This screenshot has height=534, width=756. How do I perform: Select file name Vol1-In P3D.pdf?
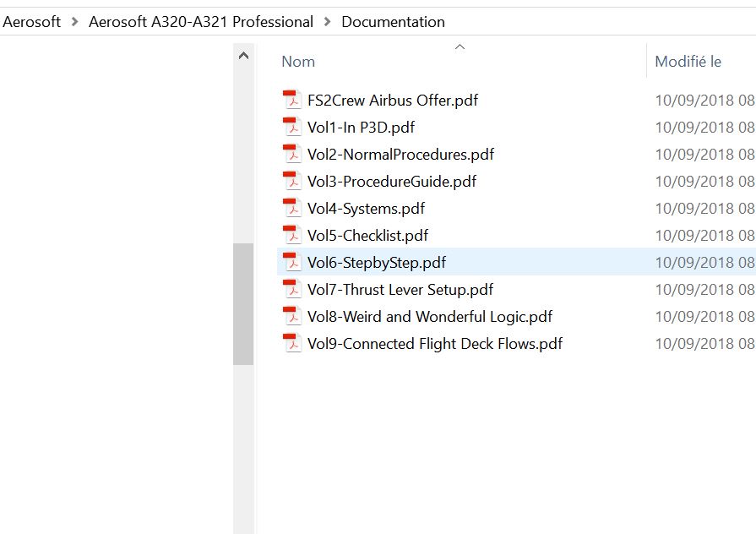(x=362, y=128)
